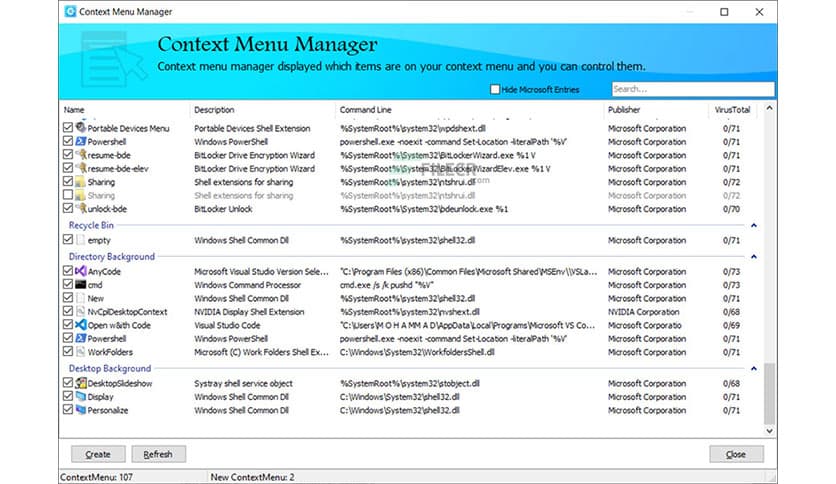This screenshot has height=484, width=836.
Task: Select the Desktop Background group header
Action: pos(110,368)
